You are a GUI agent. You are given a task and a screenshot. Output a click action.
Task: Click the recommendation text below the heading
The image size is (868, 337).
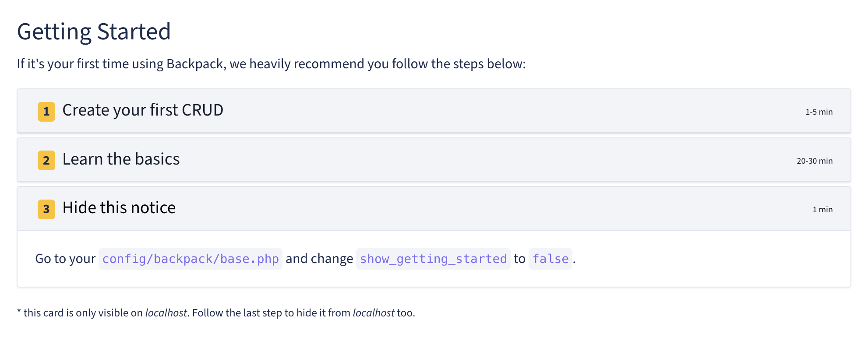(x=272, y=63)
